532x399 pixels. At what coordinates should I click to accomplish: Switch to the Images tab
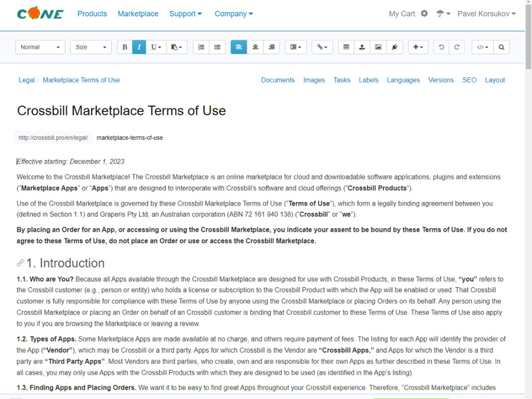[314, 80]
